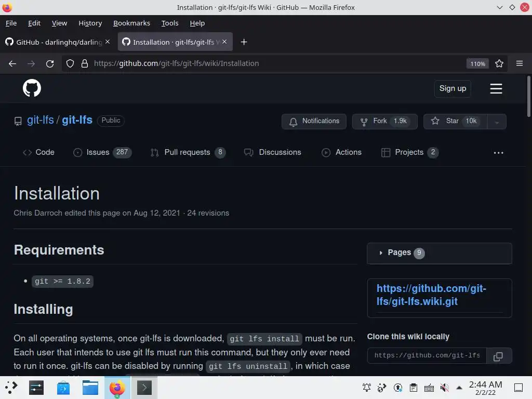Open the View menu
Image resolution: width=532 pixels, height=399 pixels.
[59, 23]
